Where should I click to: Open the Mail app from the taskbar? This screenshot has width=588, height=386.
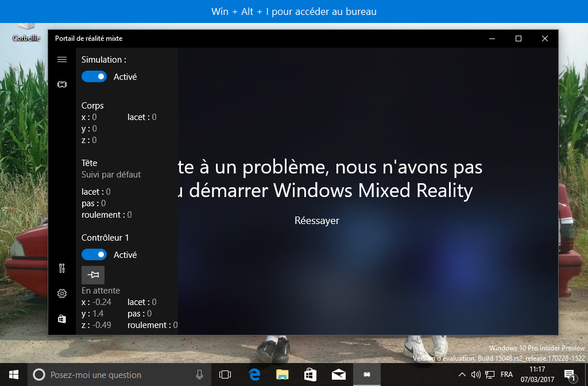[x=339, y=375]
